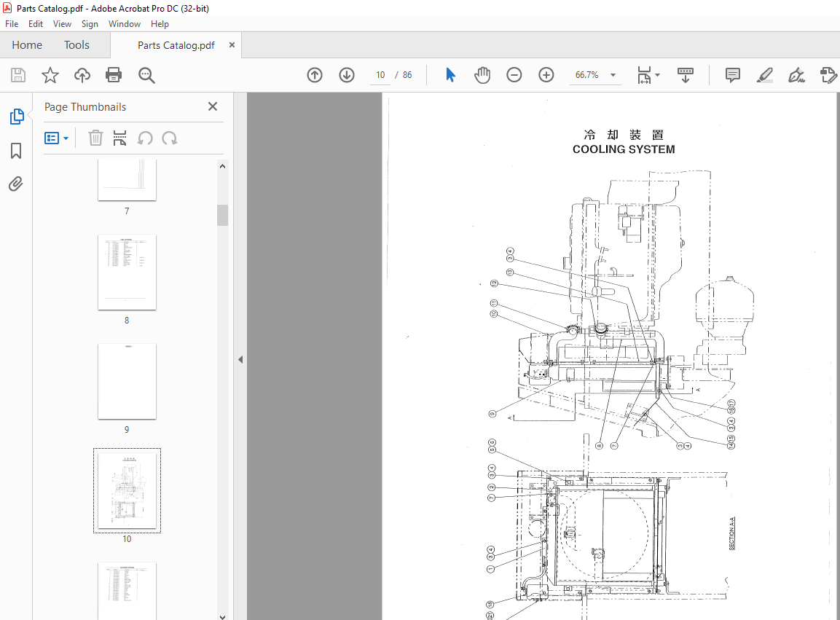Delete selected page thumbnails
The width and height of the screenshot is (840, 620).
pyautogui.click(x=95, y=138)
